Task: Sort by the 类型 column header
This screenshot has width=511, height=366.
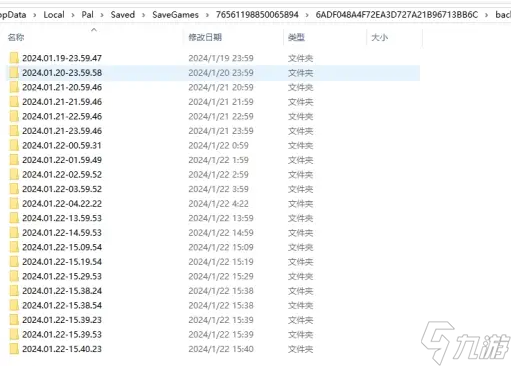Action: coord(296,37)
